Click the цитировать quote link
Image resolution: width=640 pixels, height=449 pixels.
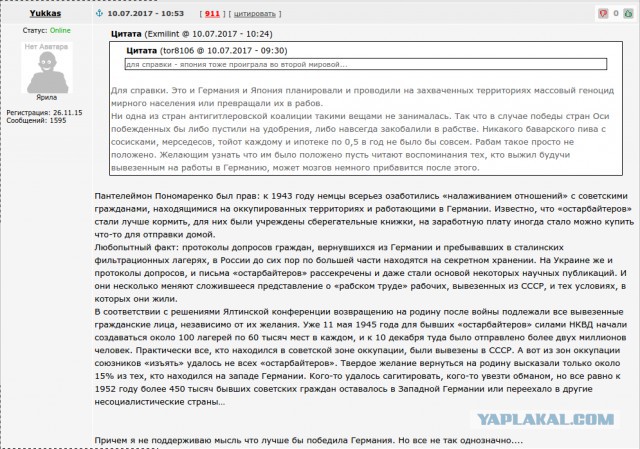[255, 14]
